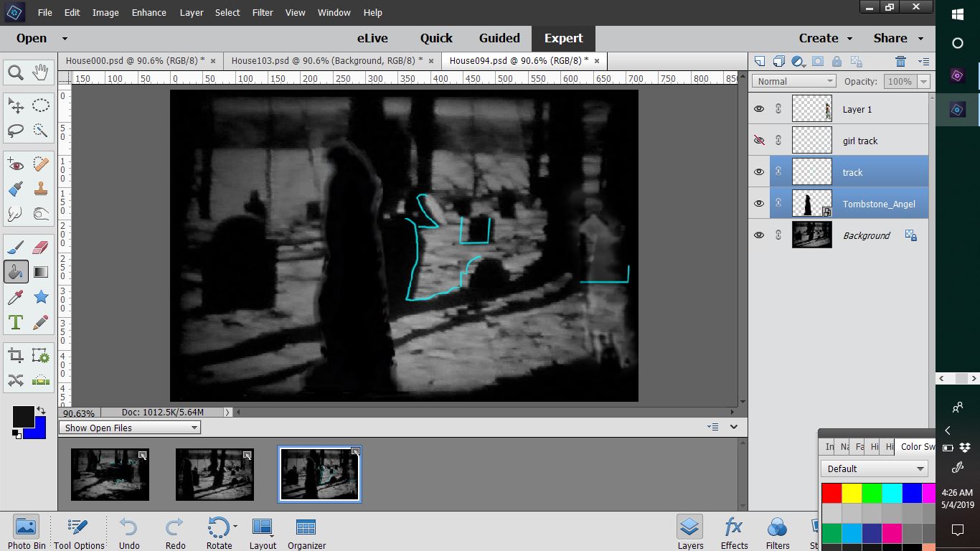Open the Enhance menu
The image size is (980, 551).
pyautogui.click(x=149, y=12)
